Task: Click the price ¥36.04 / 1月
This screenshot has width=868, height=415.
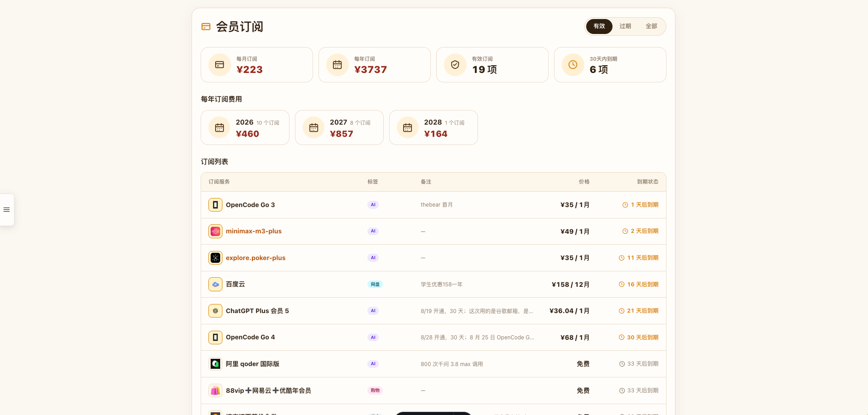Action: click(569, 311)
